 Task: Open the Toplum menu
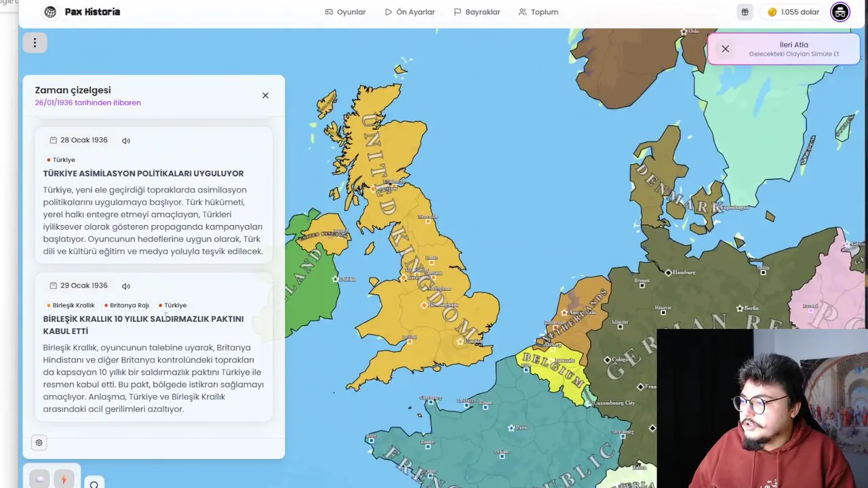pos(538,12)
